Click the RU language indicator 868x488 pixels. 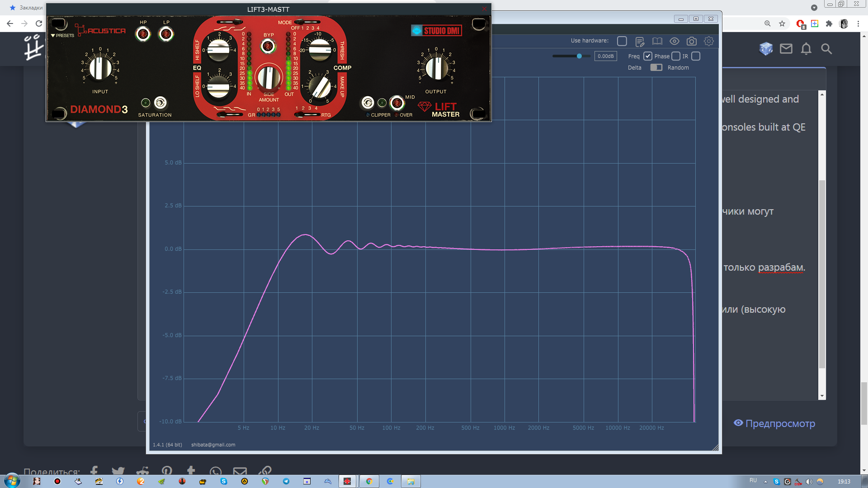[x=753, y=480]
